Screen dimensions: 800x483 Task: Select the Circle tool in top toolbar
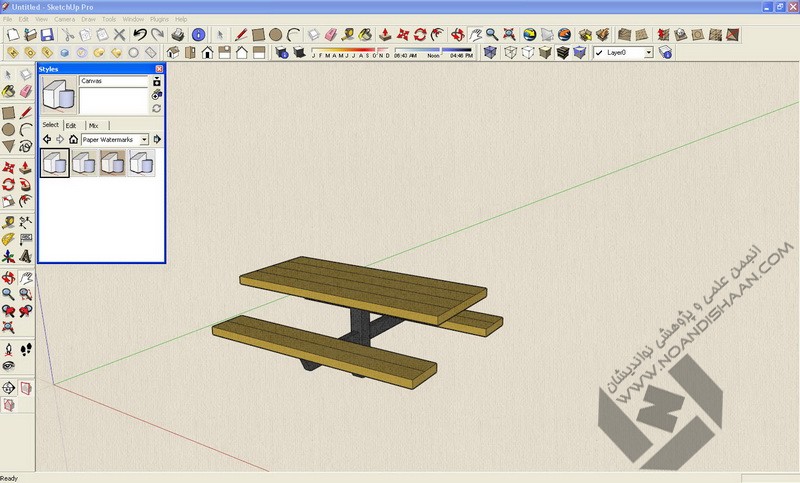pos(275,34)
